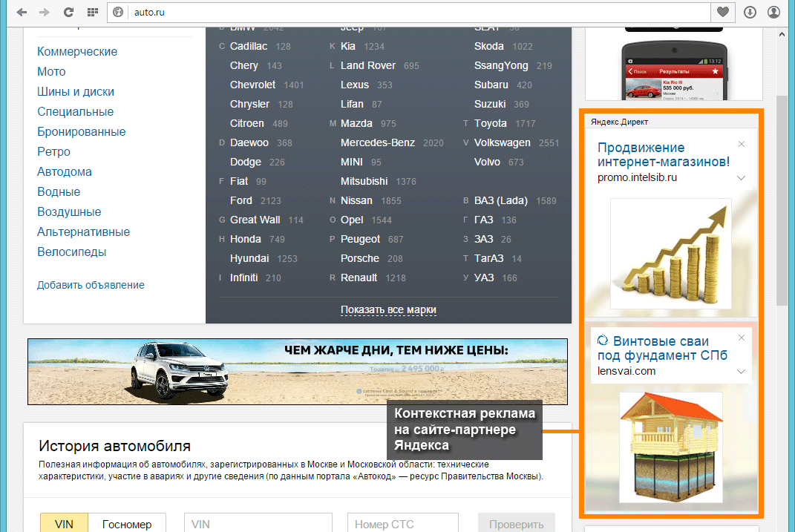Bookmark page with heart icon
This screenshot has width=795, height=532.
click(x=723, y=12)
